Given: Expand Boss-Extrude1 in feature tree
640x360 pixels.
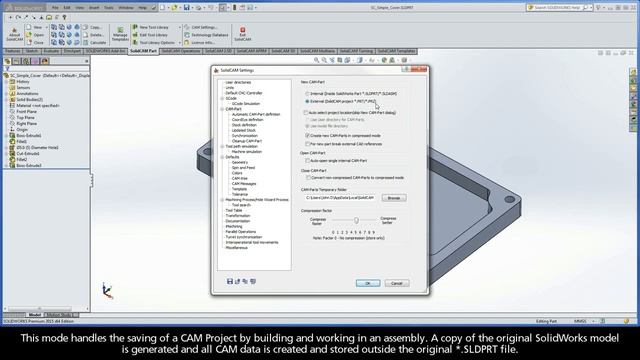Looking at the screenshot, I should (x=6, y=136).
